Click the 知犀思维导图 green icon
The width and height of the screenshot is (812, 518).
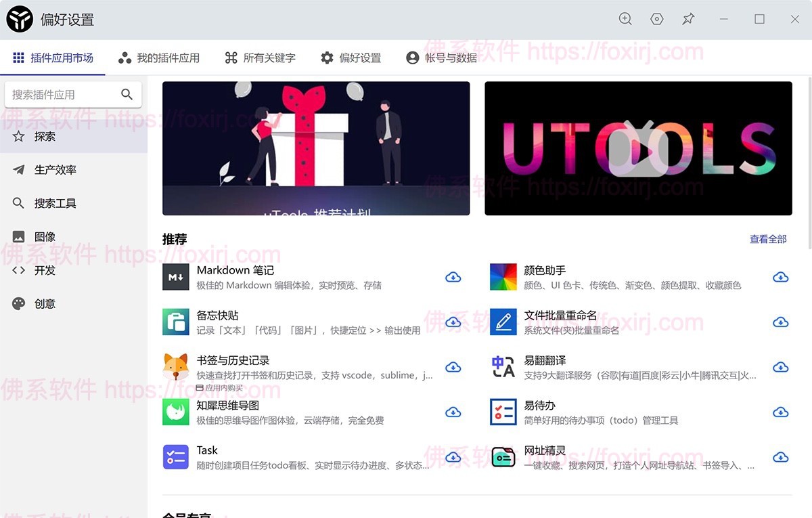(176, 412)
